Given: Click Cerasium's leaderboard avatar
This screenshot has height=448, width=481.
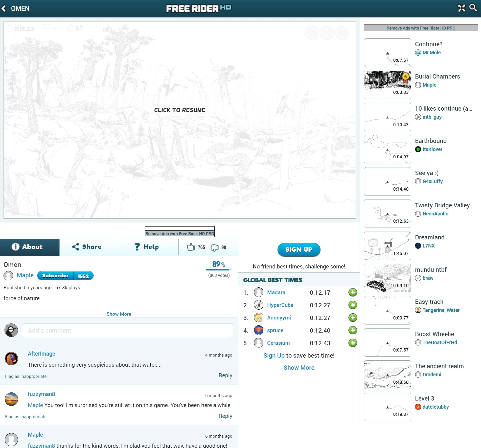Looking at the screenshot, I should 259,343.
